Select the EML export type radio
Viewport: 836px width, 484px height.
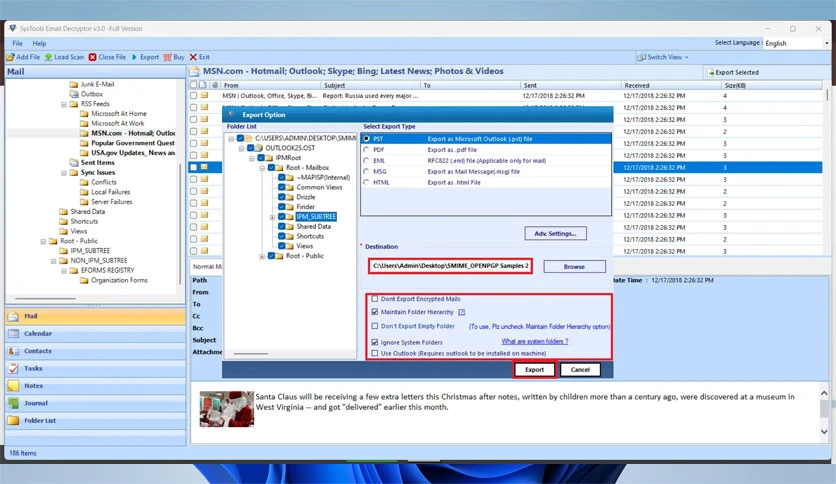coord(366,160)
